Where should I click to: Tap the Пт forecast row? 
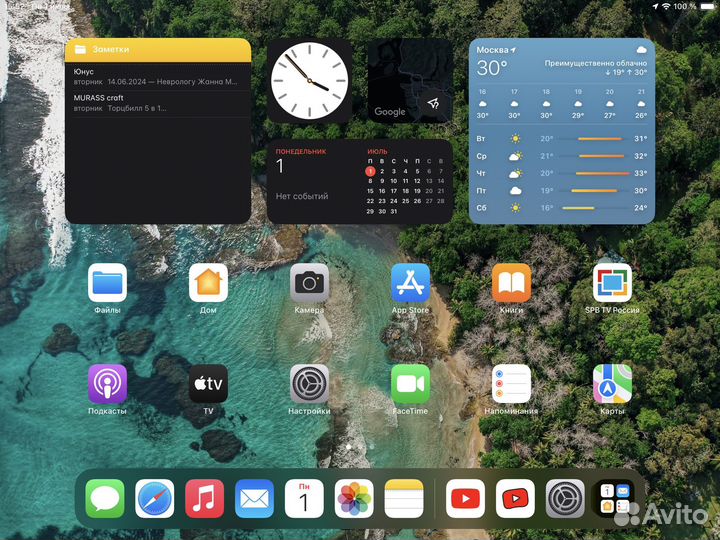coord(562,191)
